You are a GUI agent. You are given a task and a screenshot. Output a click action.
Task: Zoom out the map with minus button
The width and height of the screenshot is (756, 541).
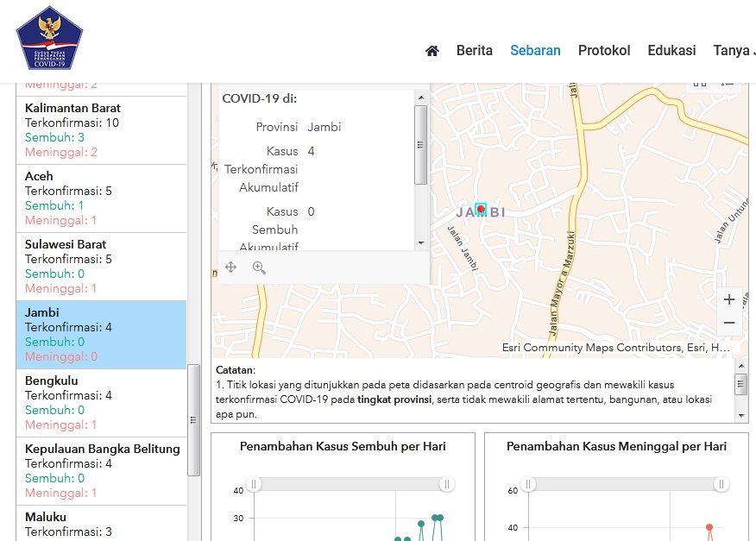click(729, 323)
